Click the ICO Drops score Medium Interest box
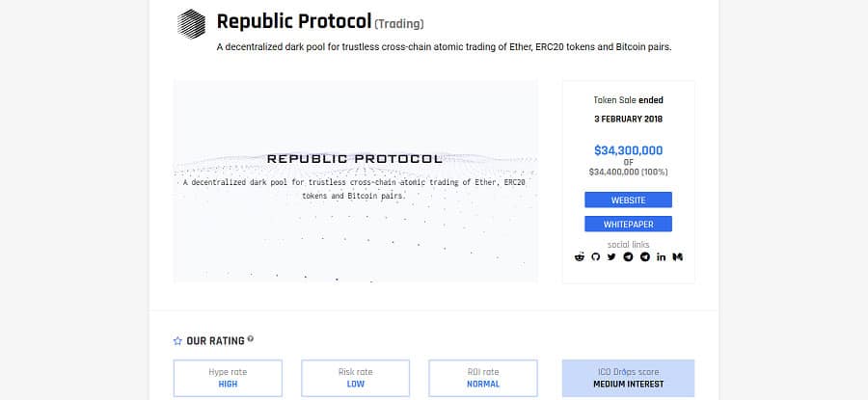The height and width of the screenshot is (400, 868). (x=628, y=378)
